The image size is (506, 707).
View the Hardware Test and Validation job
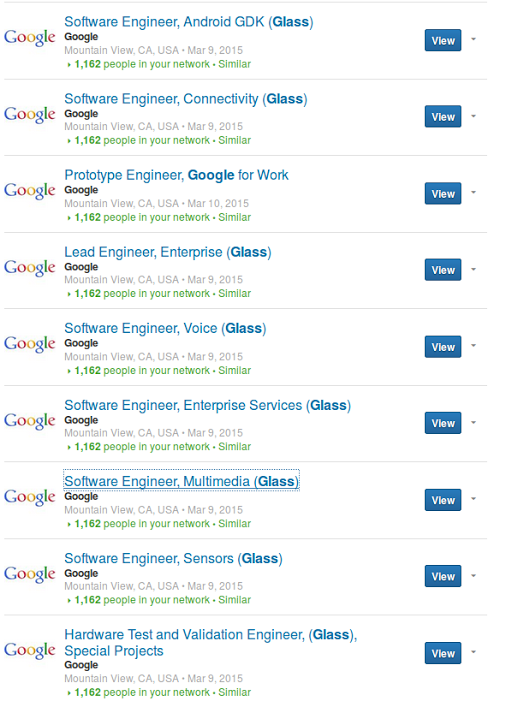443,653
